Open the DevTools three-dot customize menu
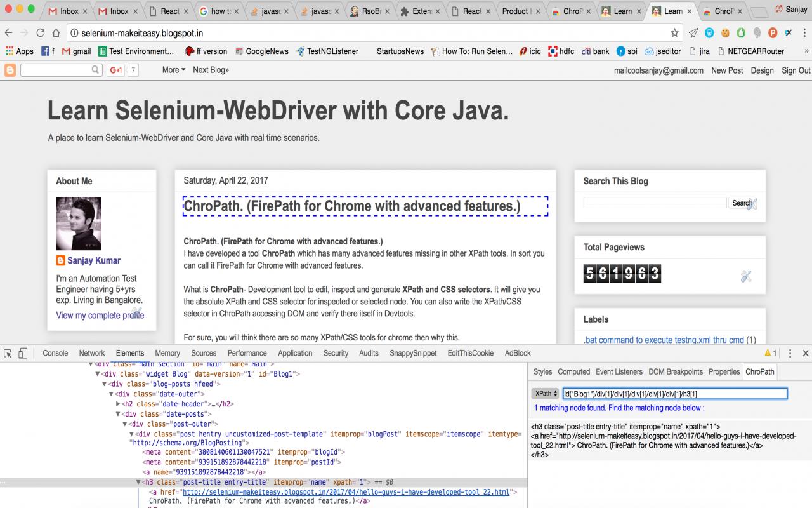 pos(790,353)
